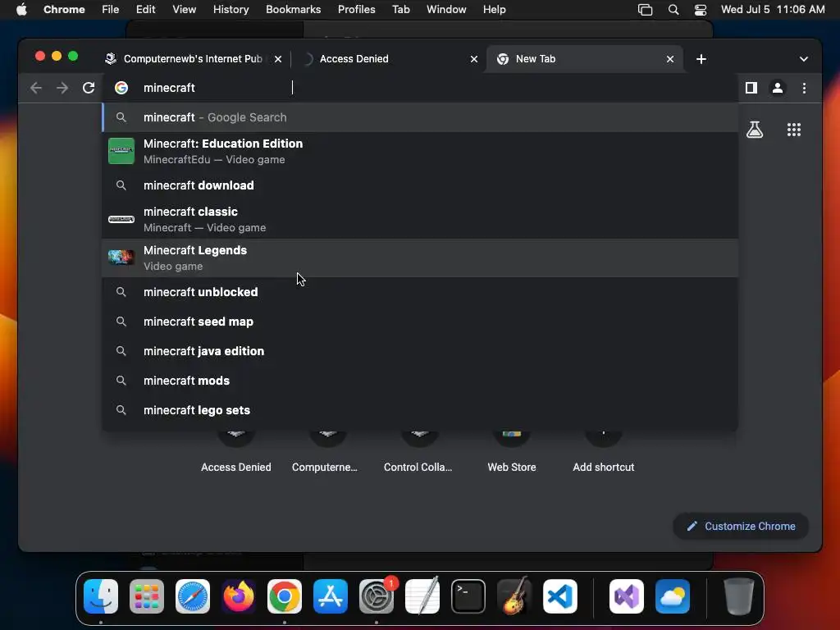Open Control Center in menu bar
This screenshot has height=630, width=840.
[701, 10]
